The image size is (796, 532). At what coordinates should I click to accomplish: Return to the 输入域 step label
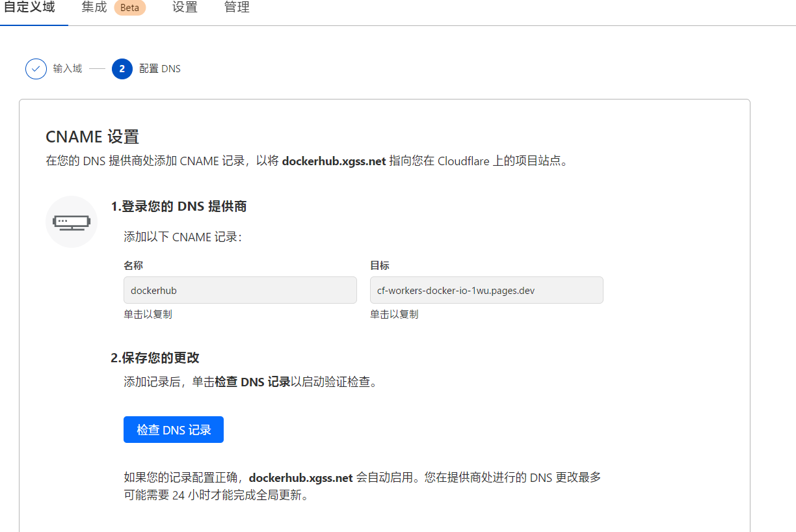(x=68, y=69)
